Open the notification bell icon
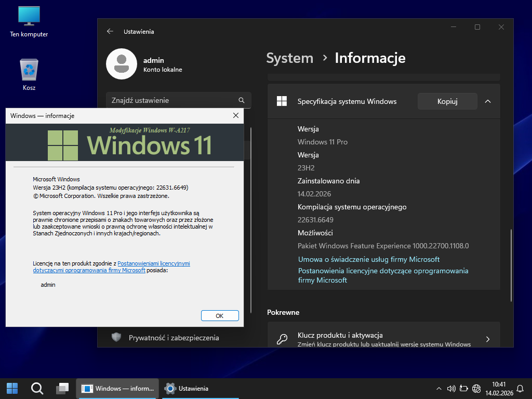The image size is (532, 399). click(520, 388)
